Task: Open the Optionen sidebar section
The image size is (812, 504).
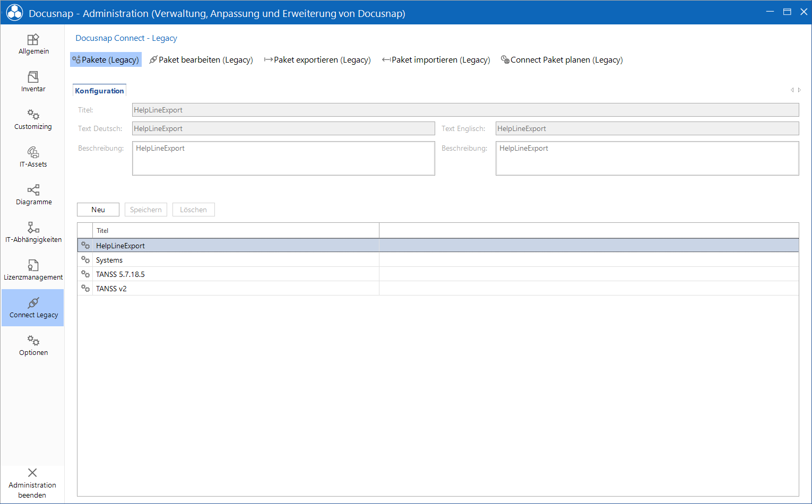Action: 33,345
